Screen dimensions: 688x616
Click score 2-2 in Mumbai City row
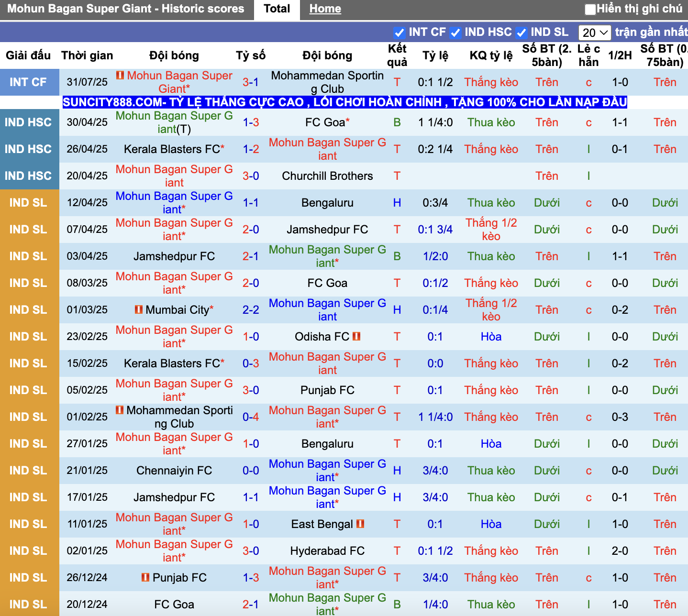click(251, 310)
